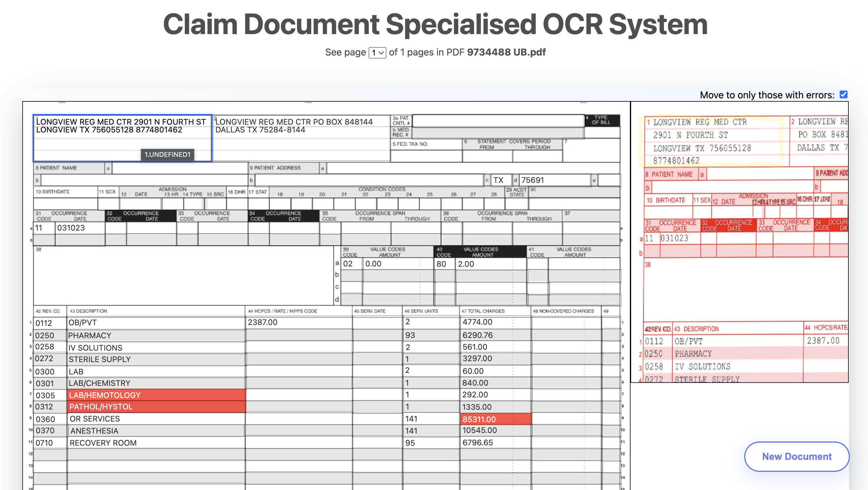Uncheck 'Move to only those with errors'
Screen dimensions: 868x490
[x=844, y=95]
